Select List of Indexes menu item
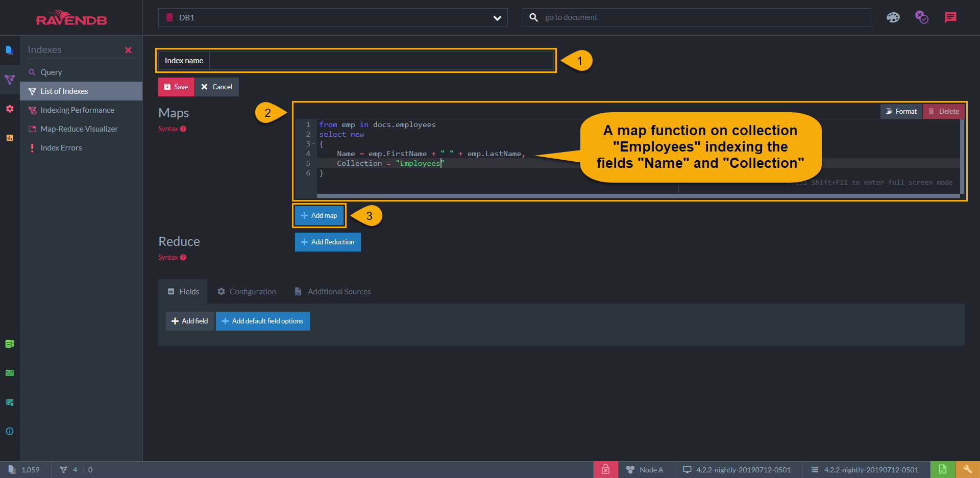 coord(81,91)
